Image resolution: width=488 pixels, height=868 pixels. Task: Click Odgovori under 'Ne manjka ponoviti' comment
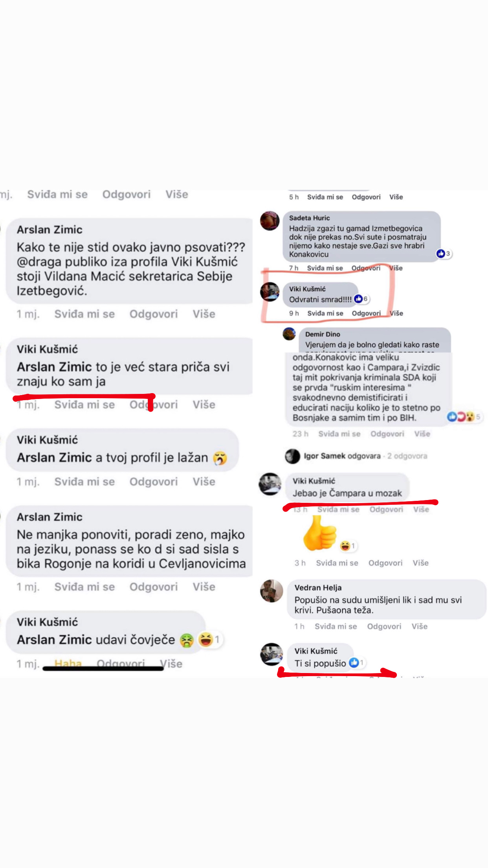click(x=154, y=587)
